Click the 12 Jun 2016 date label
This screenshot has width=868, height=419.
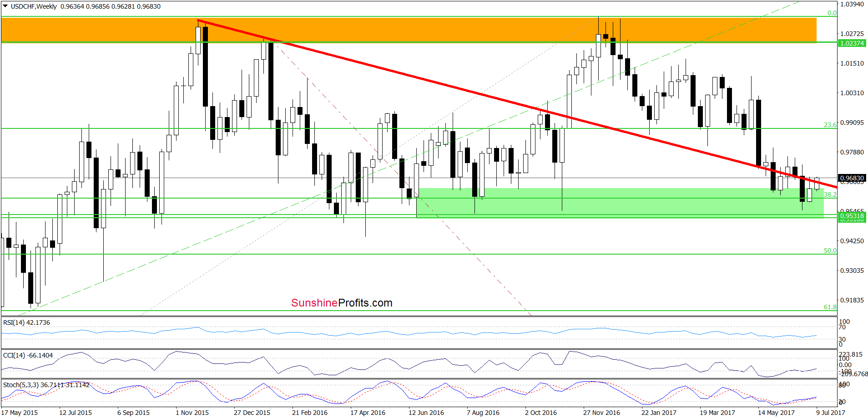pos(426,413)
